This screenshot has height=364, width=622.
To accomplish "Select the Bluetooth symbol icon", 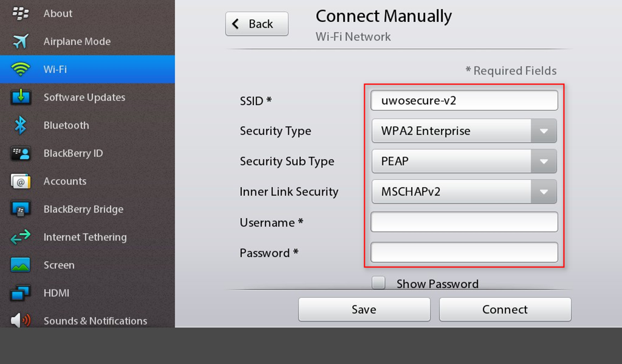I will click(x=21, y=125).
